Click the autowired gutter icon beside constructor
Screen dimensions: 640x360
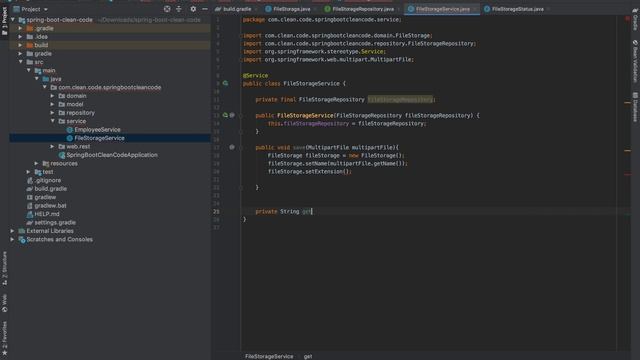pyautogui.click(x=225, y=115)
